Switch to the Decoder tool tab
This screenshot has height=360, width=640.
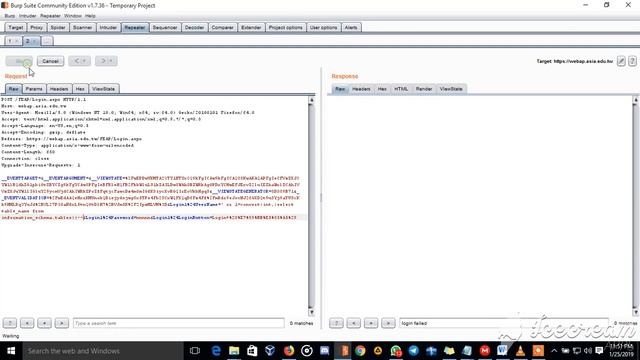pyautogui.click(x=194, y=27)
